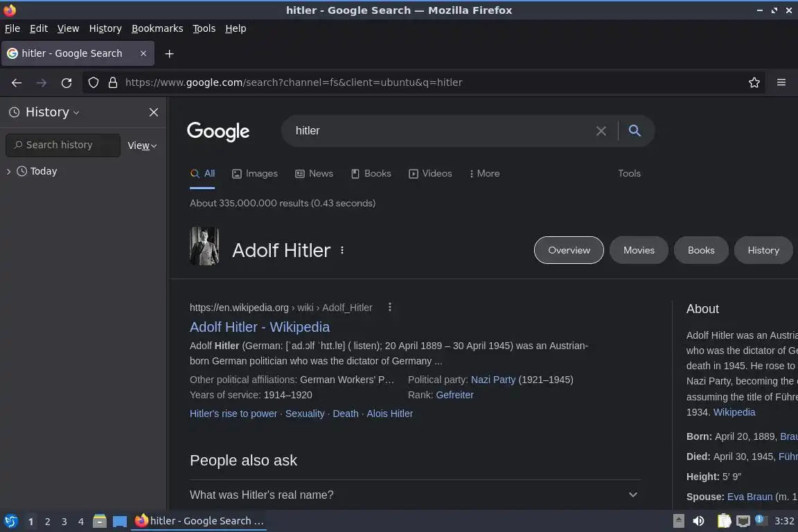Viewport: 798px width, 532px height.
Task: Select the Movies chip
Action: click(x=639, y=250)
